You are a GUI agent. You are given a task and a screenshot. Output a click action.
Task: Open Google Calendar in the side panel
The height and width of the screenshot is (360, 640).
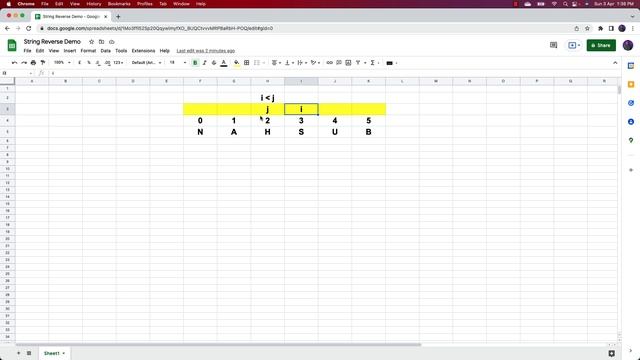click(631, 66)
